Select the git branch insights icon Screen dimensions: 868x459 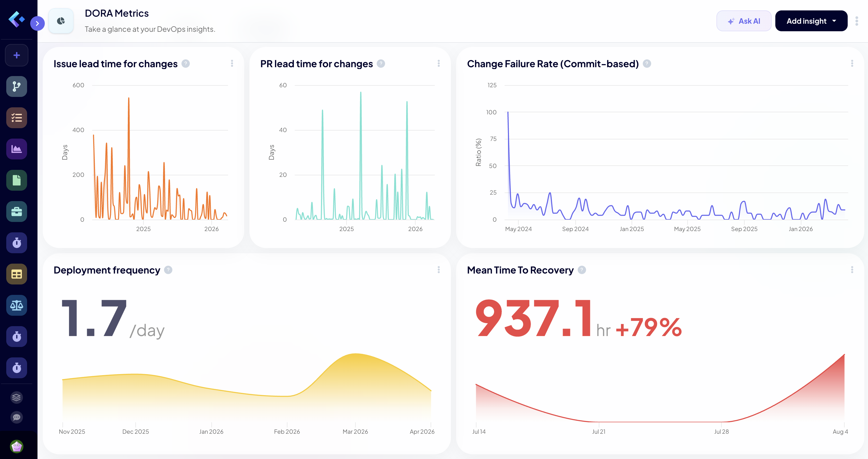(x=16, y=86)
